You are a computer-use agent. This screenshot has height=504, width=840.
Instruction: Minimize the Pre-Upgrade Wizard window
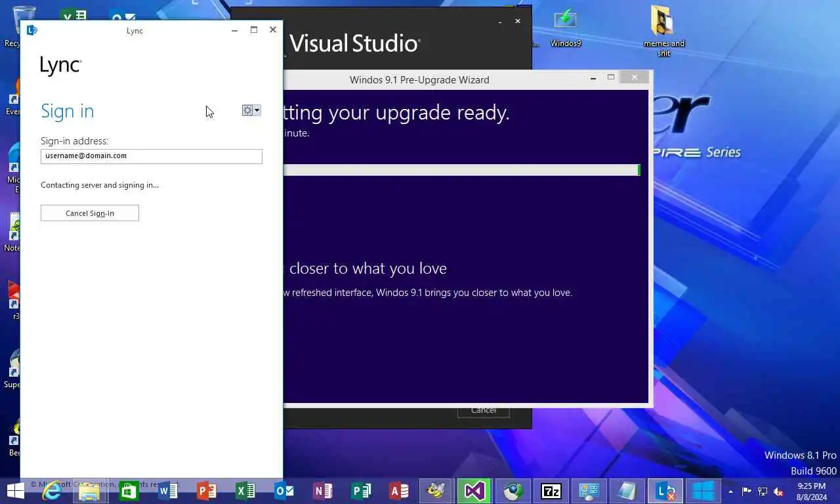593,78
